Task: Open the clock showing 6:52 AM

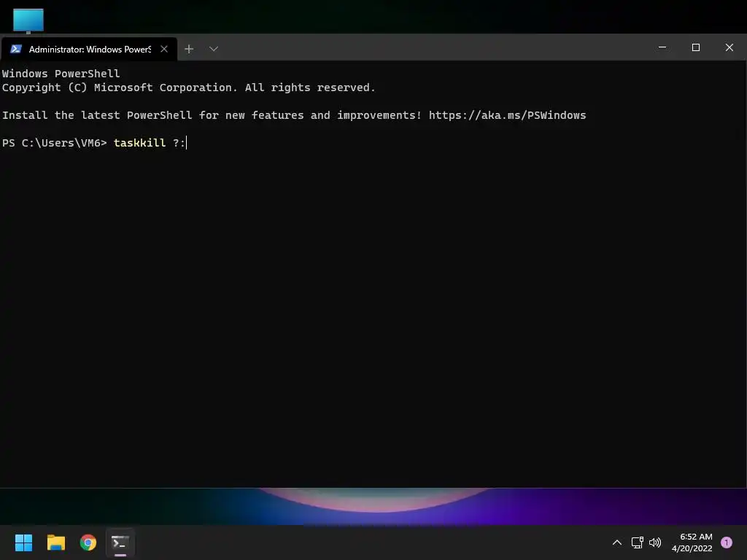Action: pos(692,542)
